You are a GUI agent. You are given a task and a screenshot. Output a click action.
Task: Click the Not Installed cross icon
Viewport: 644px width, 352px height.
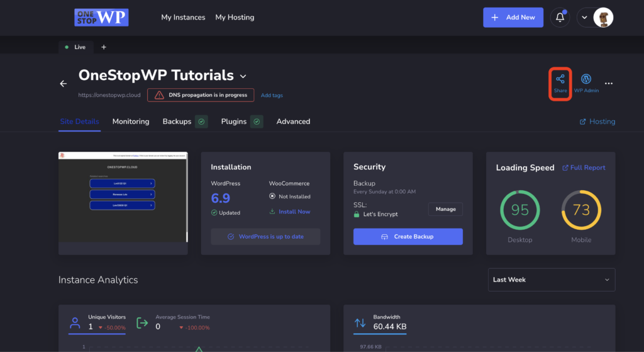coord(272,196)
